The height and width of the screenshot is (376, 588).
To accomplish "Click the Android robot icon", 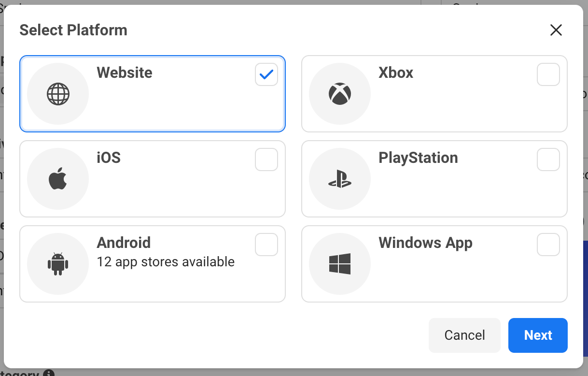I will (58, 264).
